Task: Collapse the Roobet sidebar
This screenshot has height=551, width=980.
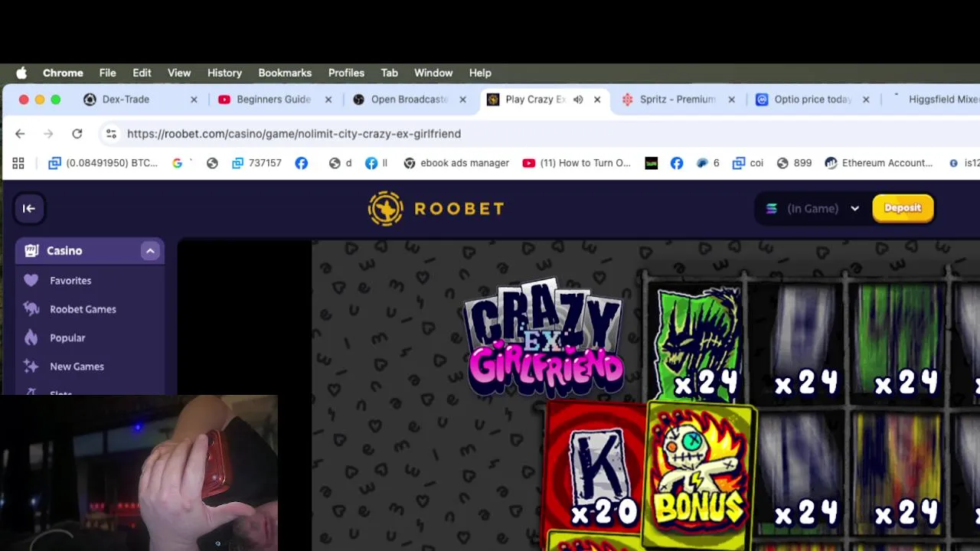Action: [29, 208]
